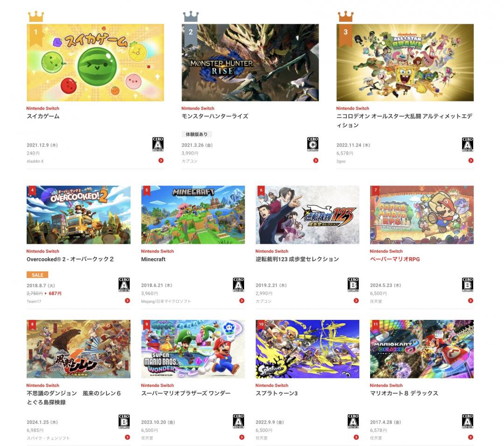504x446 pixels.
Task: Click the 体験版あり demo label
Action: [196, 134]
